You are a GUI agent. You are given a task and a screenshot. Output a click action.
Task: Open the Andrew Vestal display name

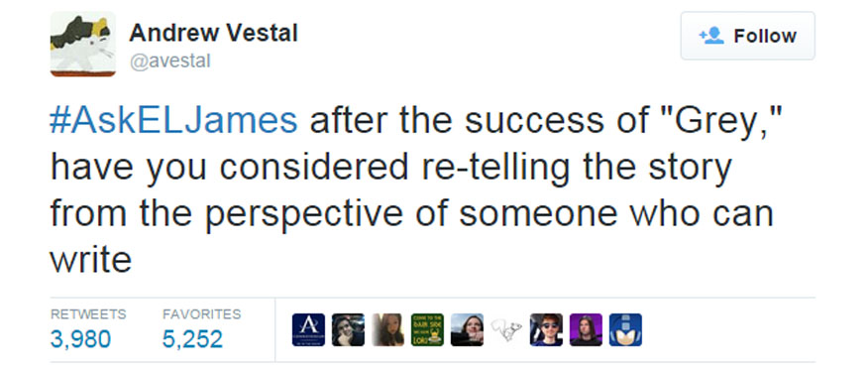[213, 34]
